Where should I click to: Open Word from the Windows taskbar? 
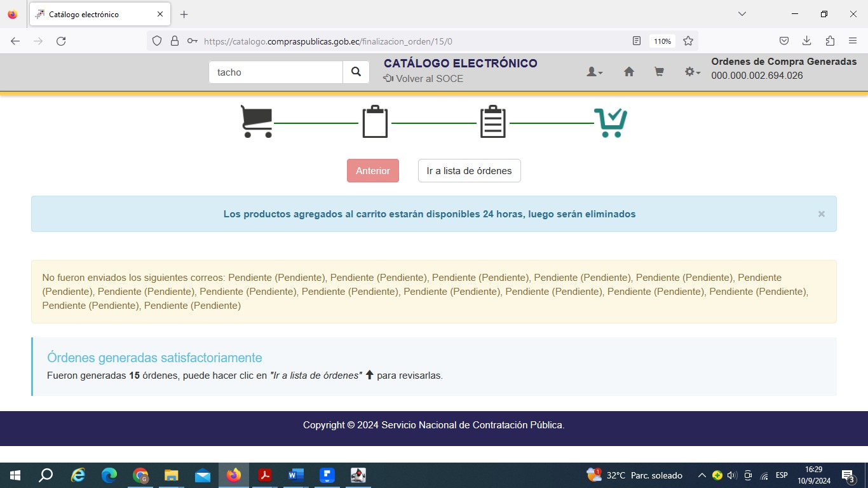coord(296,475)
